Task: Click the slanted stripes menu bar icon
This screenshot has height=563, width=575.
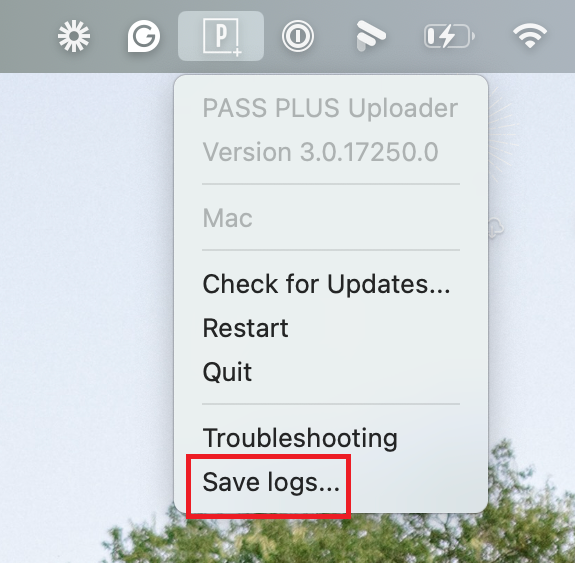Action: [371, 36]
